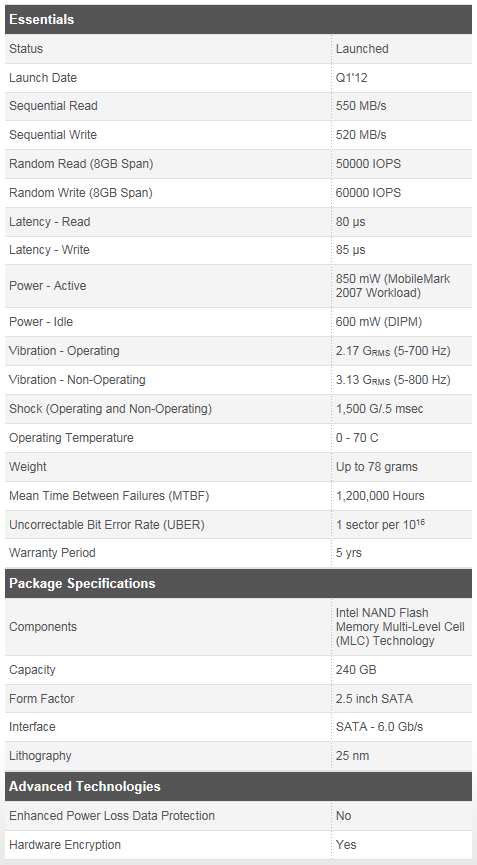Click the Vibration - Operating label
Screen dimensions: 477x865
point(64,351)
